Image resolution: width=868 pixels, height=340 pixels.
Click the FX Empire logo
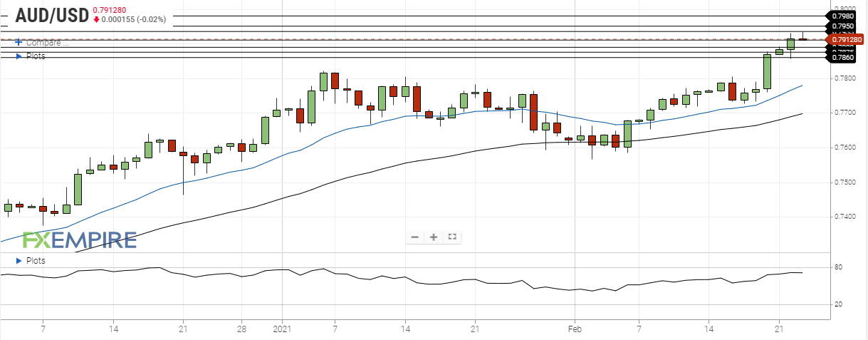click(78, 240)
